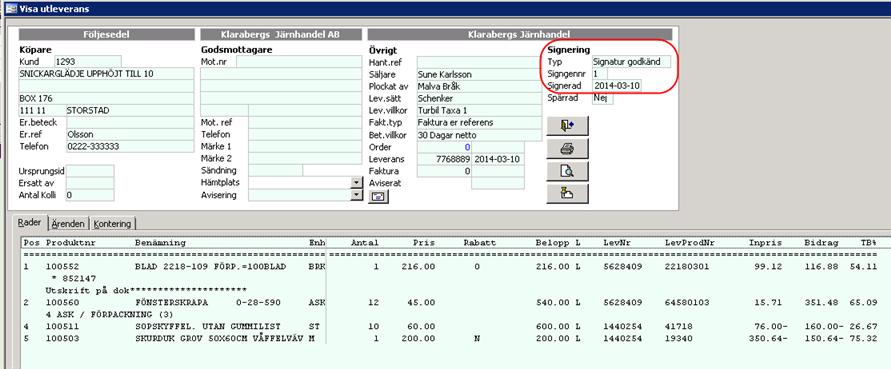The image size is (891, 369).
Task: Click the Spärrad field showing Nej
Action: click(602, 98)
